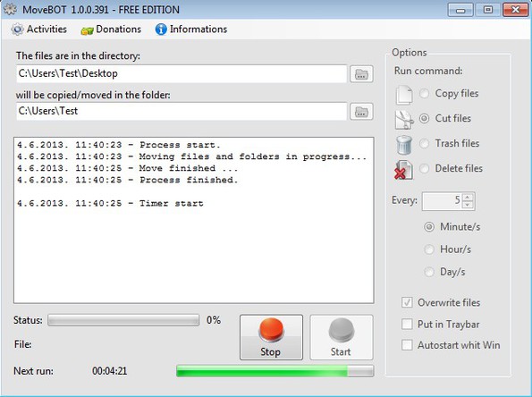The height and width of the screenshot is (397, 532).
Task: Click the source directory path field
Action: (182, 73)
